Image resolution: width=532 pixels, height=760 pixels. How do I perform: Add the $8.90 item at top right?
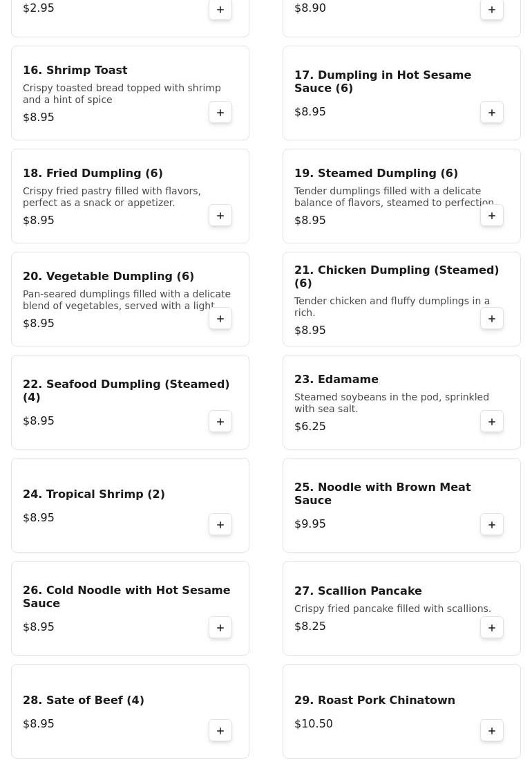tap(492, 10)
